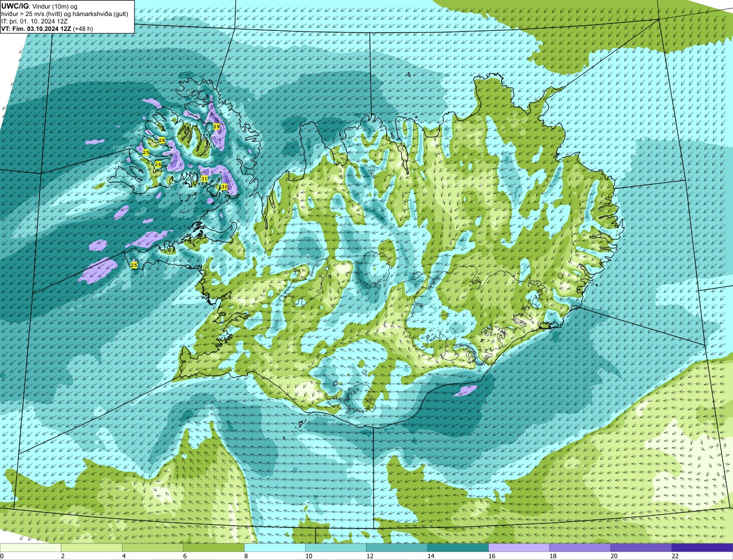The height and width of the screenshot is (560, 733).
Task: Click the yellow gust marker 28
Action: coord(162,141)
